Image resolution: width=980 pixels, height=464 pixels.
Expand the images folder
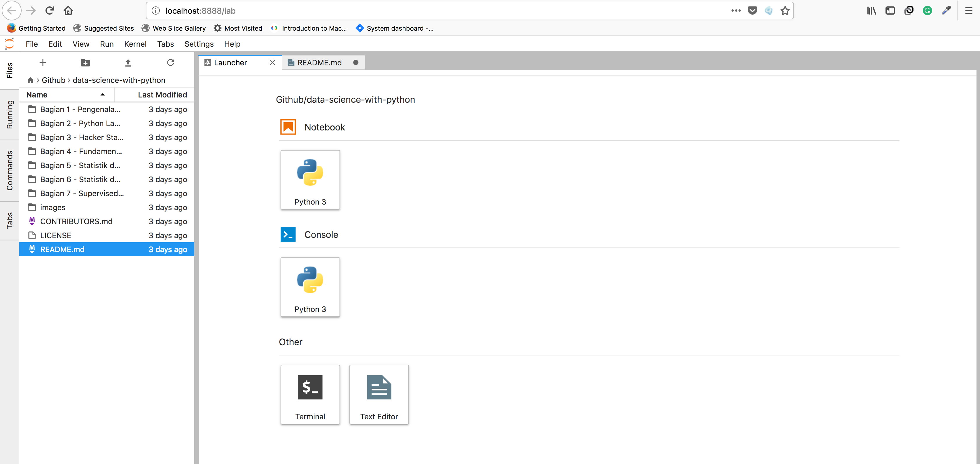pos(53,207)
